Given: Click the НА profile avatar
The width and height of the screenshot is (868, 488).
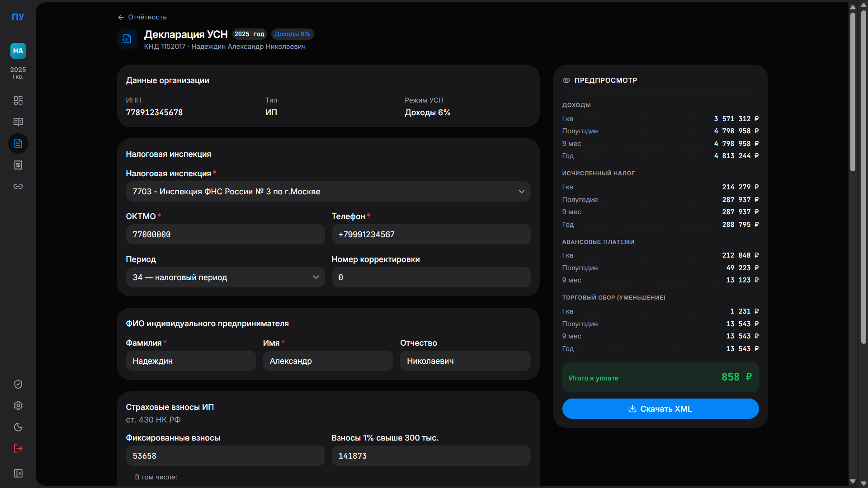Looking at the screenshot, I should click(18, 51).
